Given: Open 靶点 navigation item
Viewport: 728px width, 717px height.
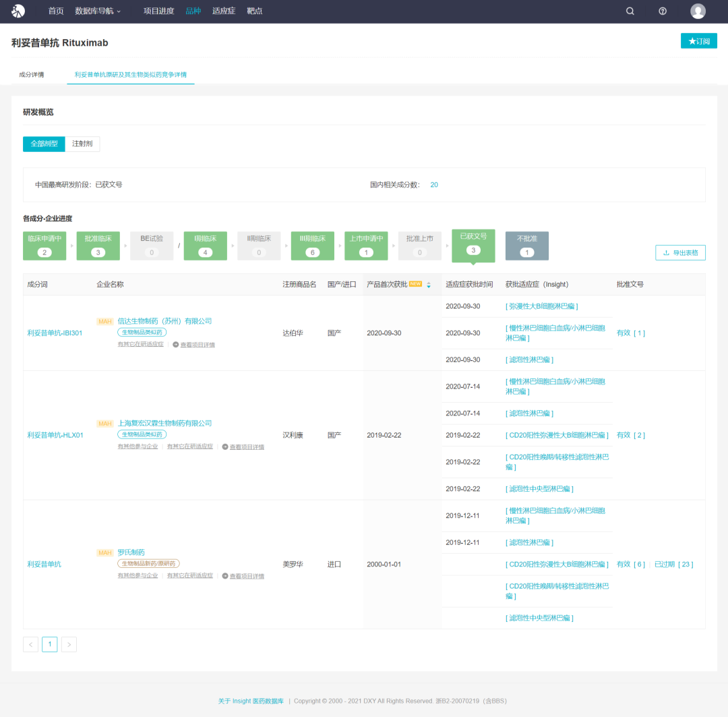Looking at the screenshot, I should click(x=254, y=11).
